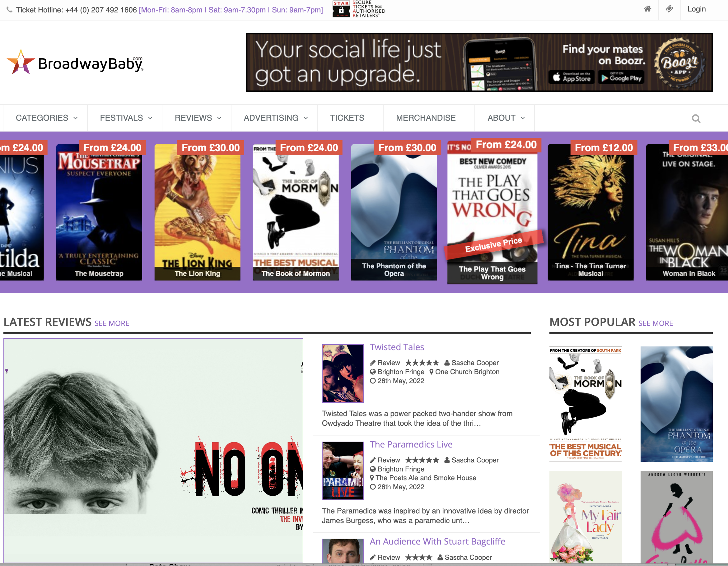The width and height of the screenshot is (728, 566).
Task: Click the globe icon before Brighton Fringe in Twisted Tales
Action: pos(373,372)
